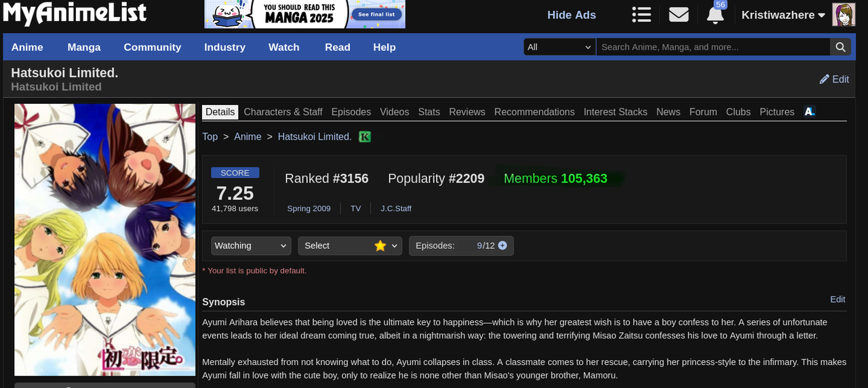Switch to the Interest Stacks tab

(x=616, y=112)
